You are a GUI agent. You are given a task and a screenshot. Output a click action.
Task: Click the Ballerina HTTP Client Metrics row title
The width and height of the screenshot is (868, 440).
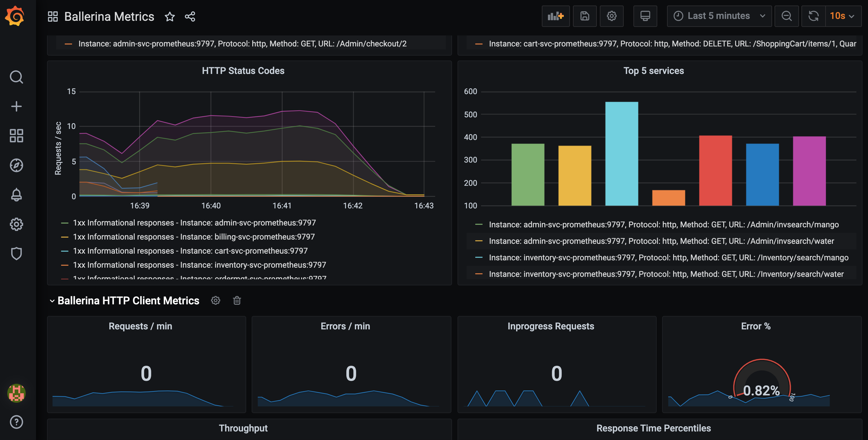click(x=128, y=301)
